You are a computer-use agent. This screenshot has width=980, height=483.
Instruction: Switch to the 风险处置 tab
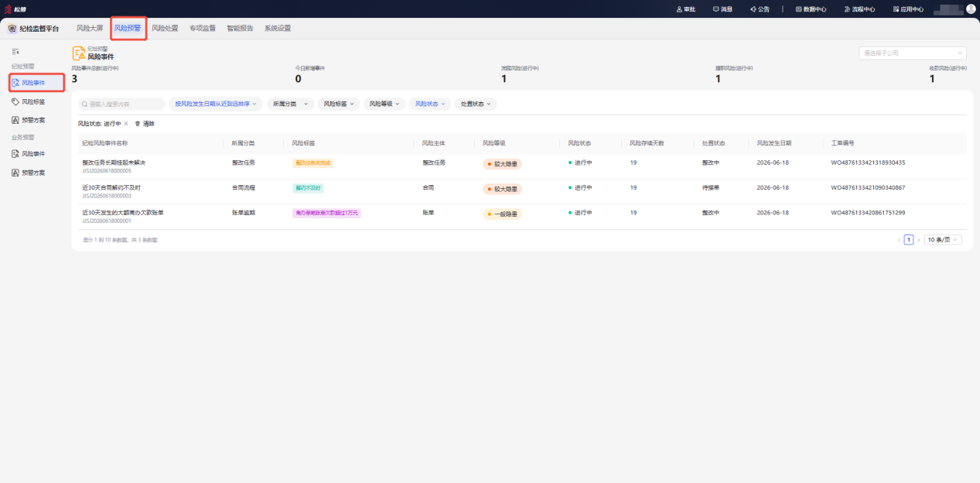pyautogui.click(x=165, y=29)
